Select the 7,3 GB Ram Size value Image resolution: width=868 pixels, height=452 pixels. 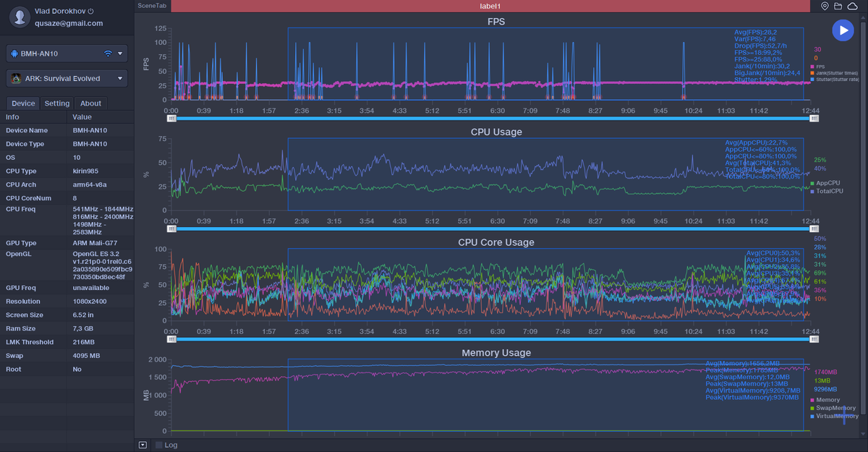pos(83,329)
